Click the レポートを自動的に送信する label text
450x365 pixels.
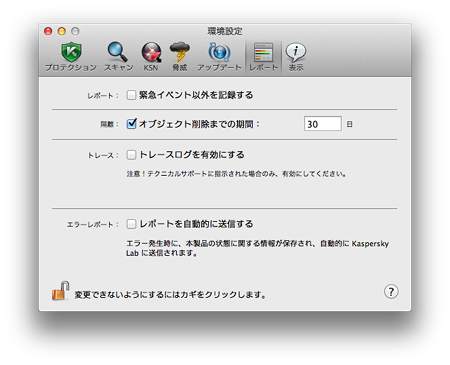(196, 224)
